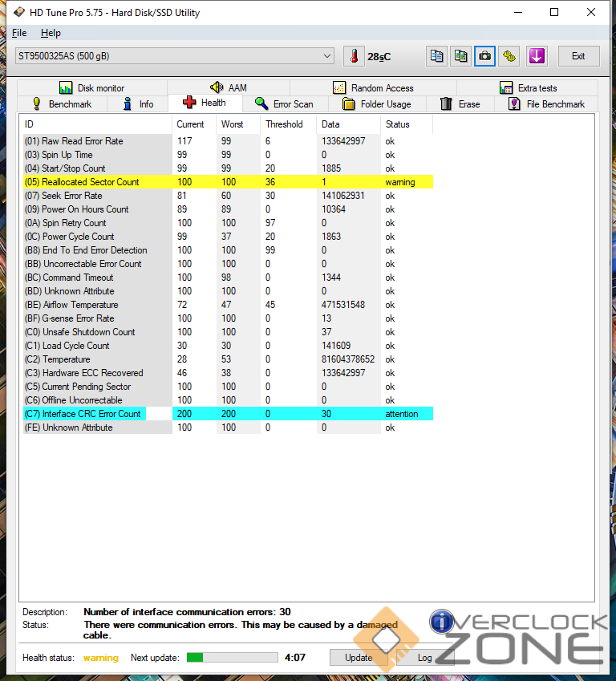Screen dimensions: 616x681
Task: Click the Next update progress bar
Action: pos(233,658)
